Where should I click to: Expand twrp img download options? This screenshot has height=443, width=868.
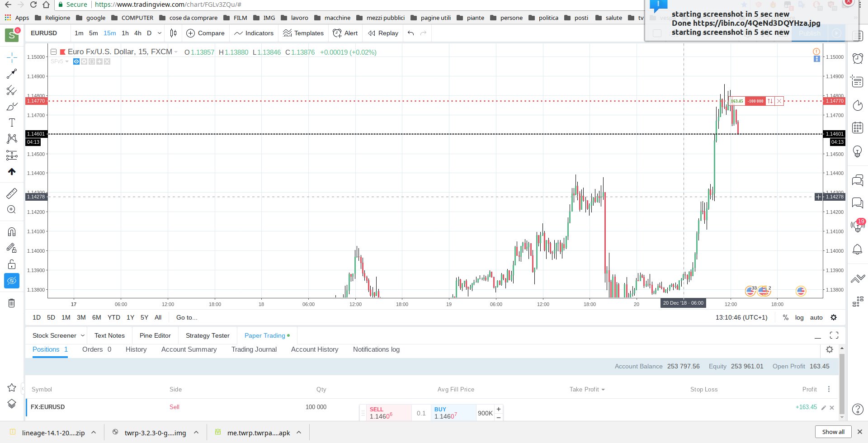tap(196, 433)
